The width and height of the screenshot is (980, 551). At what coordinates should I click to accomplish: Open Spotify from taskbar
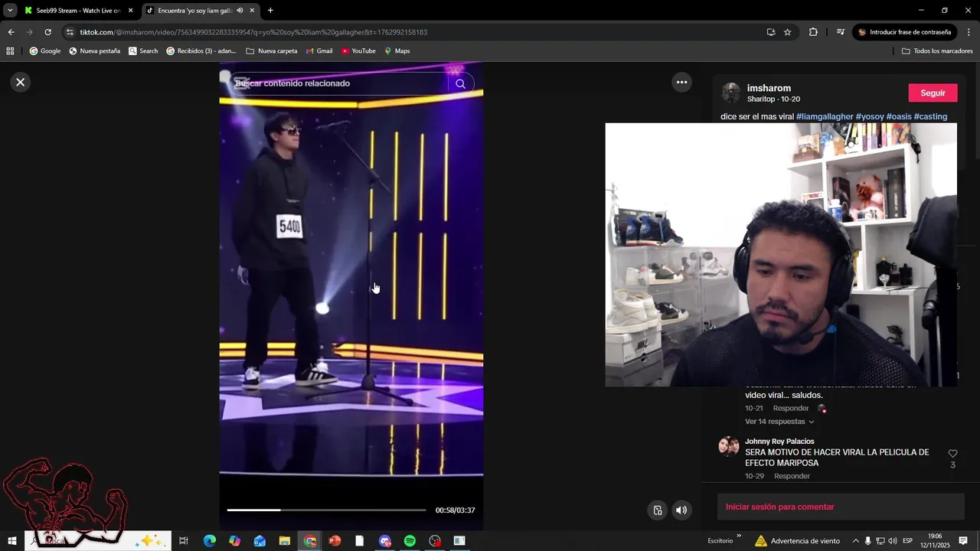pyautogui.click(x=410, y=541)
